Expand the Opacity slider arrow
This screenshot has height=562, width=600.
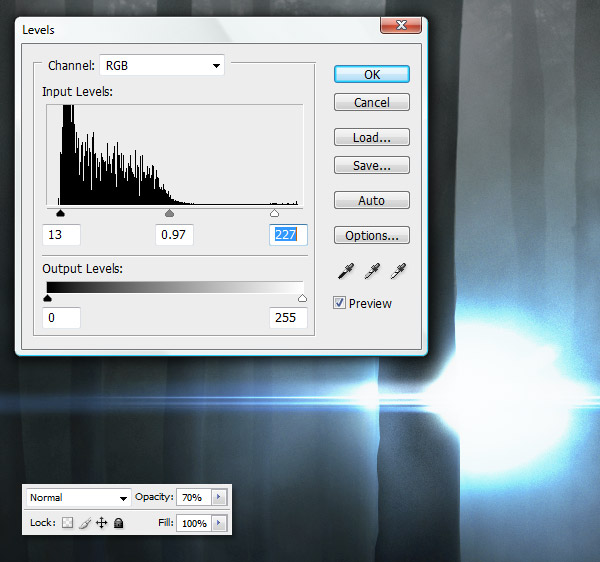pyautogui.click(x=219, y=497)
